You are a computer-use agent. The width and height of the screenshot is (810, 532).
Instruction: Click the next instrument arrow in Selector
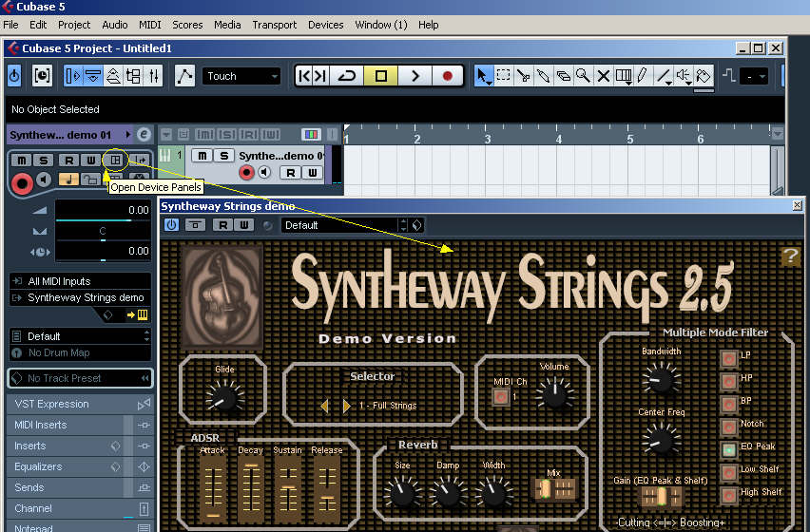[346, 406]
